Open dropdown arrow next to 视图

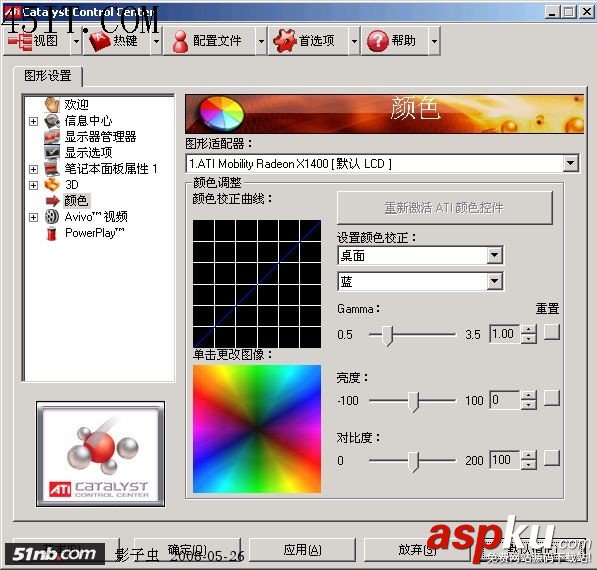click(x=76, y=41)
